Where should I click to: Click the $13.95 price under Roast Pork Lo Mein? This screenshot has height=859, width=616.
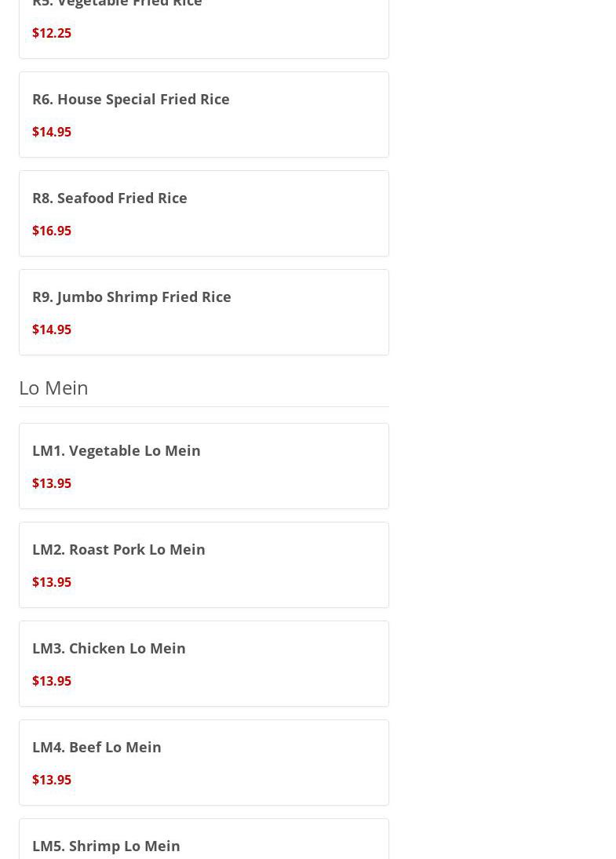tap(52, 582)
